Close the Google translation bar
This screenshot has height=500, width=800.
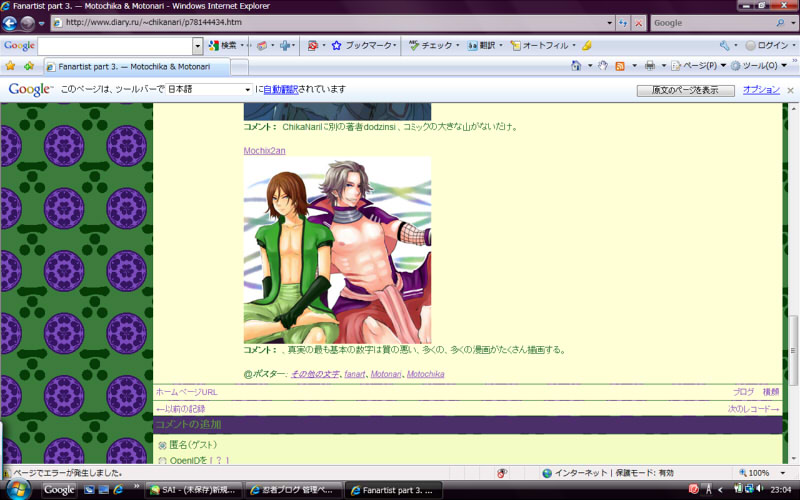pyautogui.click(x=790, y=90)
